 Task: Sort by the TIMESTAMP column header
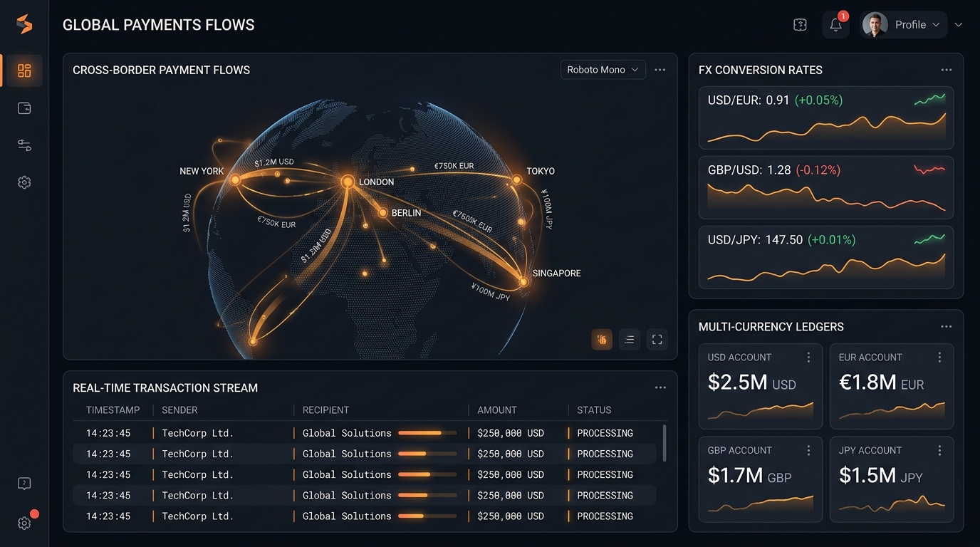(x=113, y=410)
